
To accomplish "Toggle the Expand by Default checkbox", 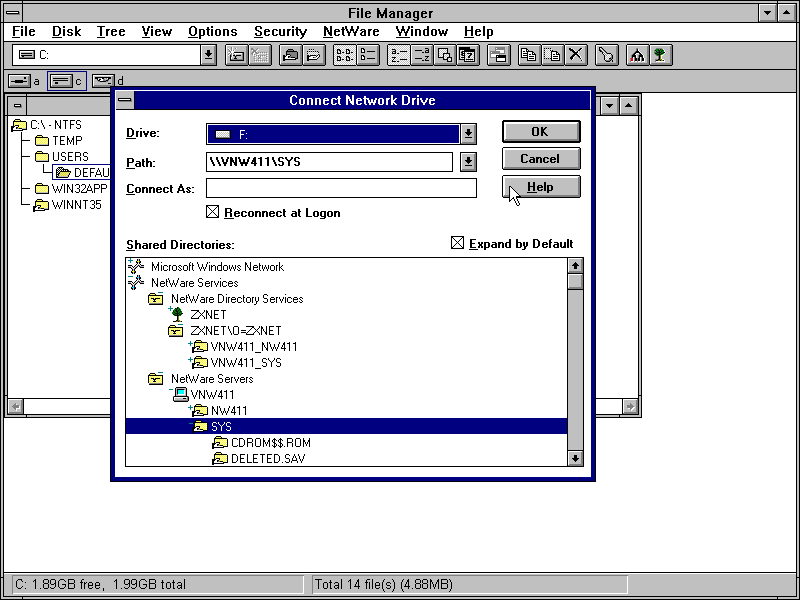I will click(x=458, y=243).
